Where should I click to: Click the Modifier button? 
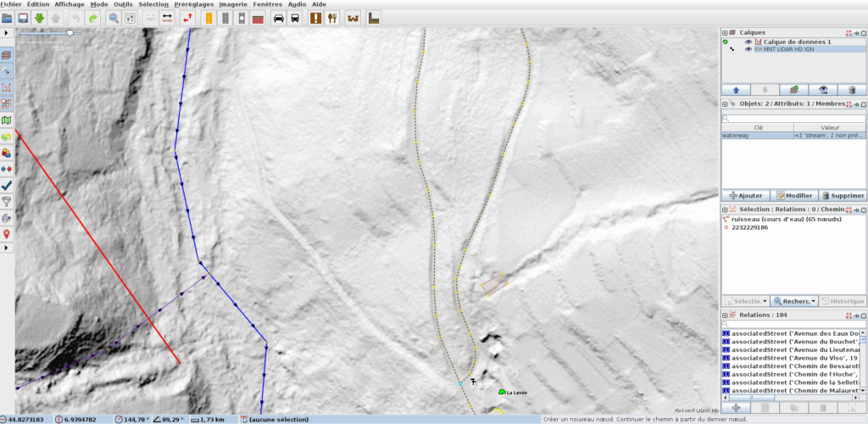pos(794,195)
